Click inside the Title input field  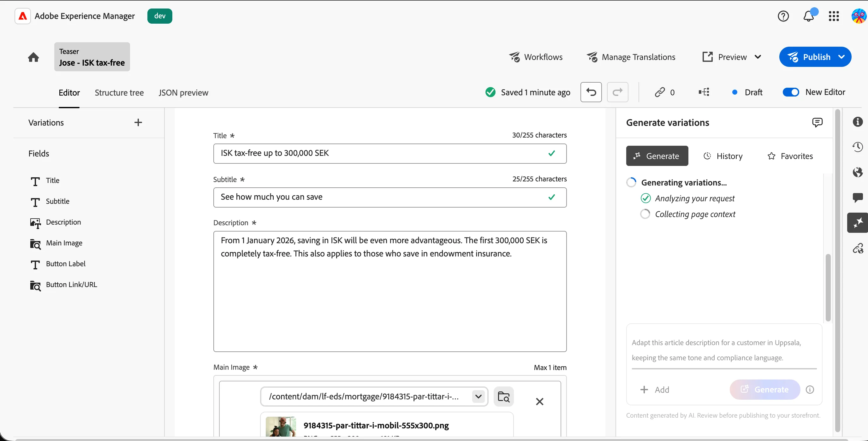pyautogui.click(x=390, y=154)
